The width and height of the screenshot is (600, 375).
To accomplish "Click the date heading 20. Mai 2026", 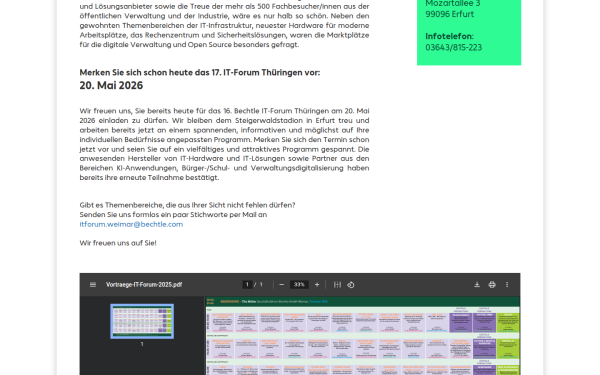I will tap(111, 85).
